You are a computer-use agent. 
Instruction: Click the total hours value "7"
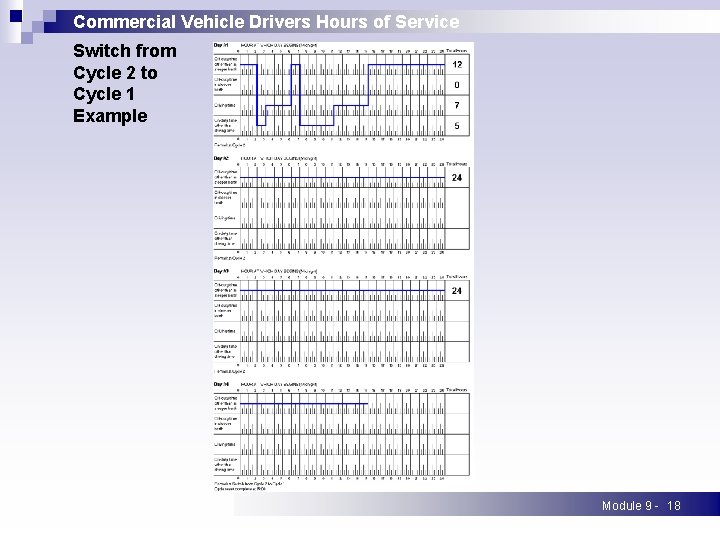coord(457,105)
